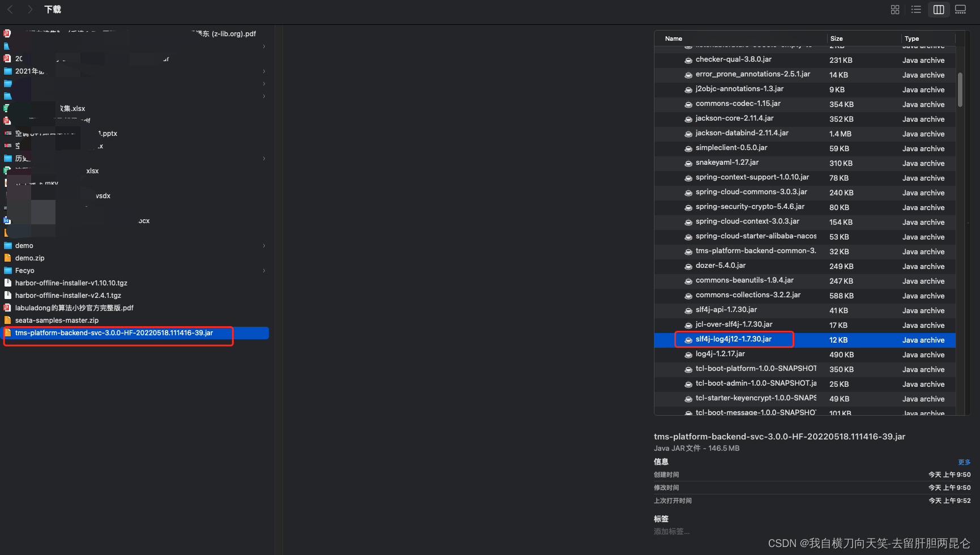Select commons-beanutils-1.9.4.jar row
The image size is (980, 555).
pyautogui.click(x=804, y=281)
